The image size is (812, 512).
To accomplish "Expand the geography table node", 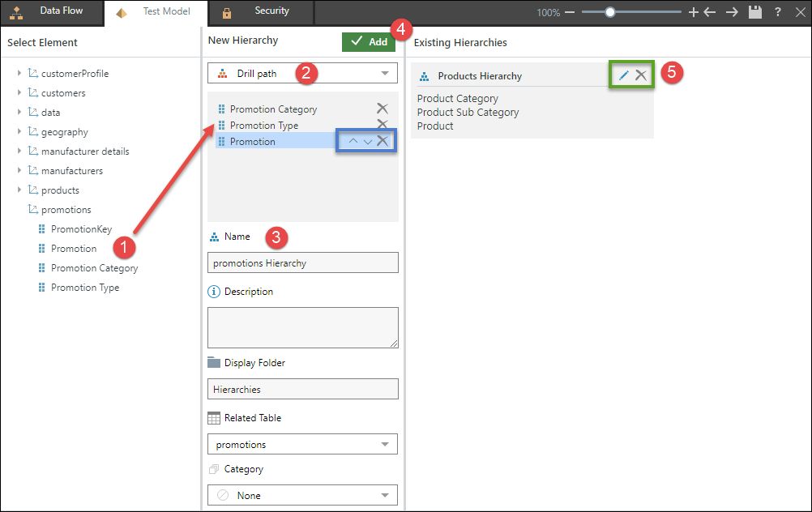I will [19, 132].
